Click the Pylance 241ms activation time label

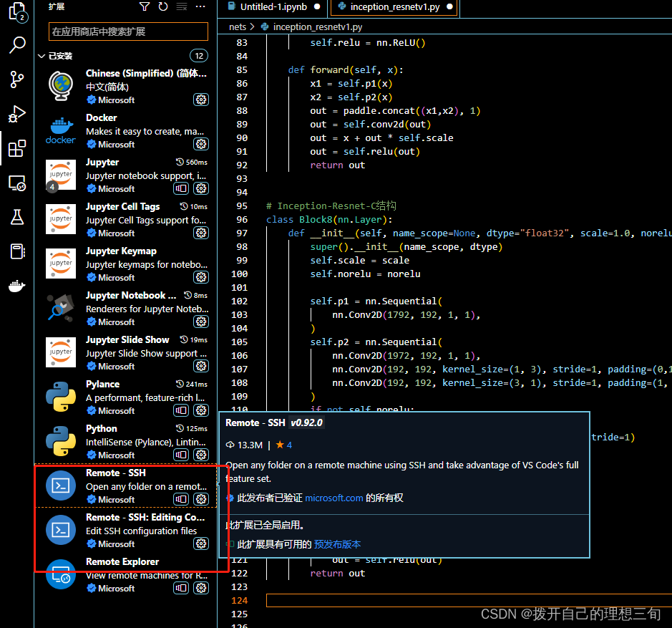[192, 384]
